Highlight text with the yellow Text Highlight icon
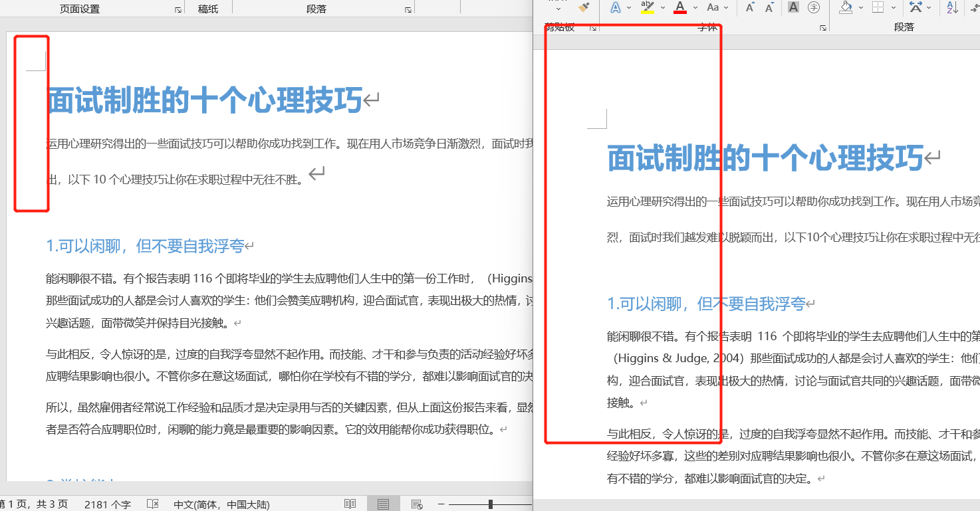980x511 pixels. 646,7
